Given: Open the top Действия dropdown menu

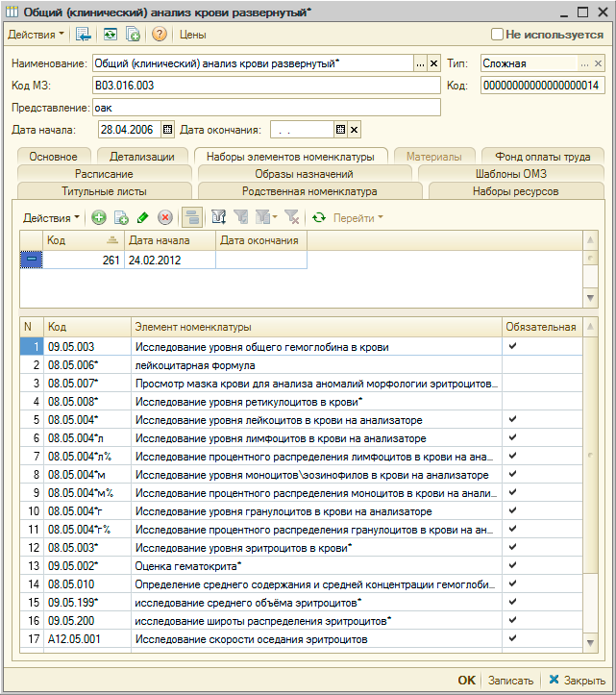Looking at the screenshot, I should [37, 35].
